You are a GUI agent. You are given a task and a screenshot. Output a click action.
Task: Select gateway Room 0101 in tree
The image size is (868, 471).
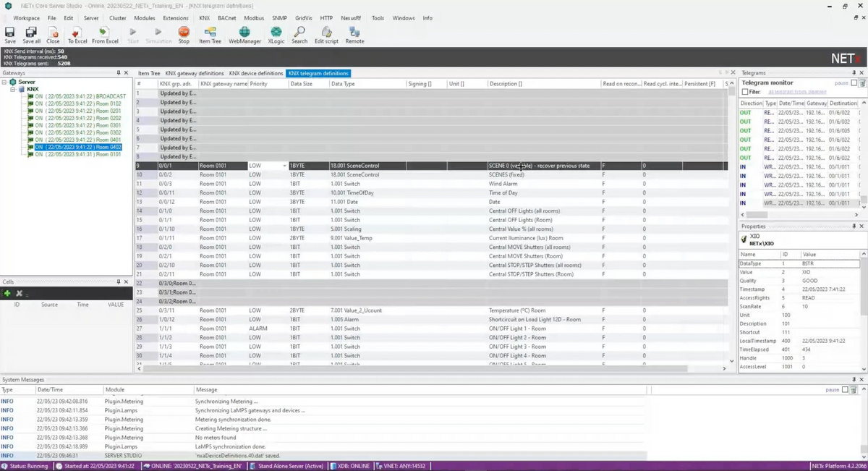point(78,154)
